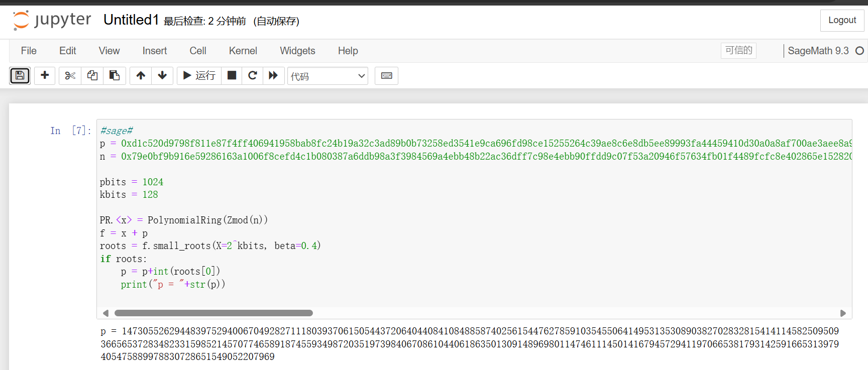
Task: Click the Logout button
Action: [x=842, y=20]
